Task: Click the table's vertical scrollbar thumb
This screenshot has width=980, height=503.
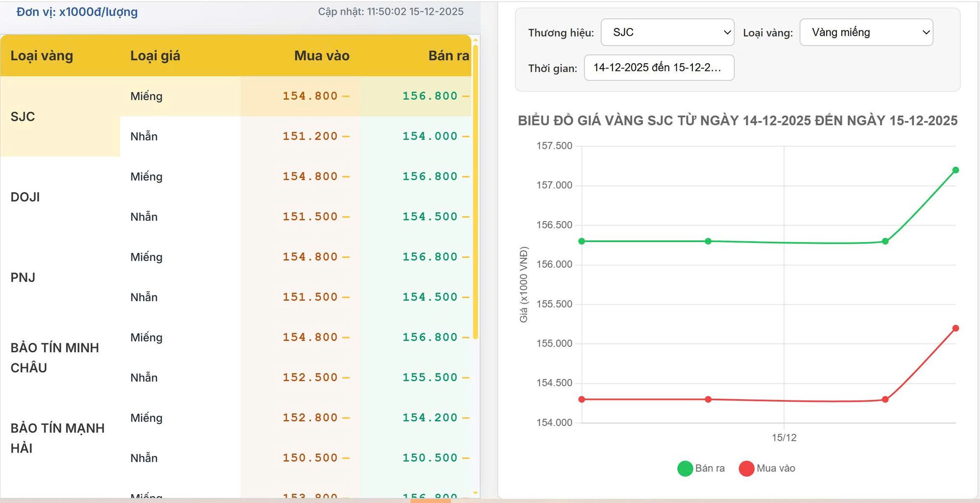Action: coord(475,191)
